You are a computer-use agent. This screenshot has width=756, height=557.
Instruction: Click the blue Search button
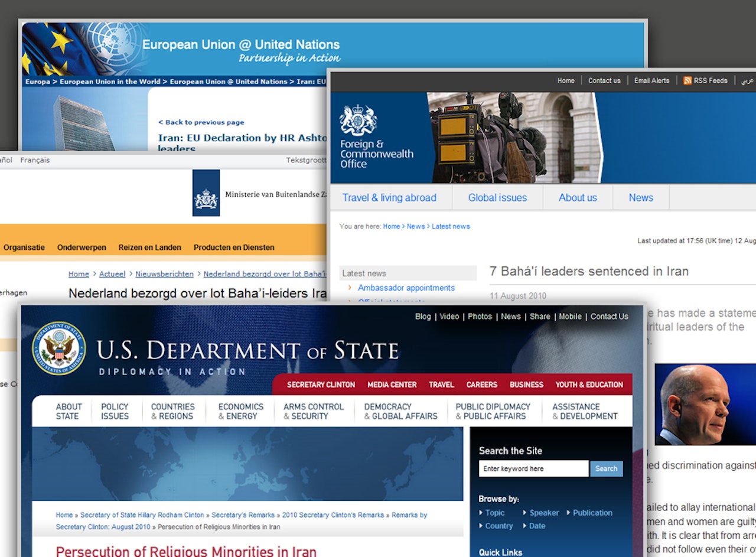click(606, 468)
